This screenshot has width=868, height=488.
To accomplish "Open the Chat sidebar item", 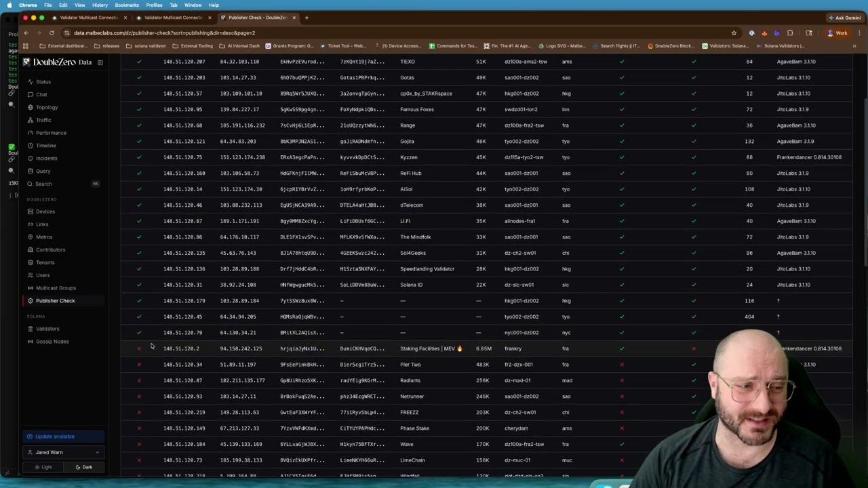I will [41, 95].
